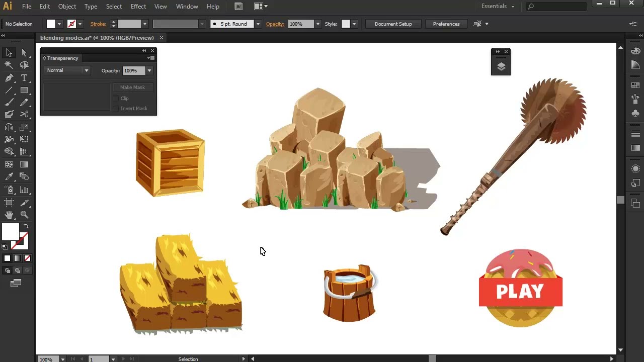644x362 pixels.
Task: Open the Stroke panel in right dock
Action: [635, 134]
